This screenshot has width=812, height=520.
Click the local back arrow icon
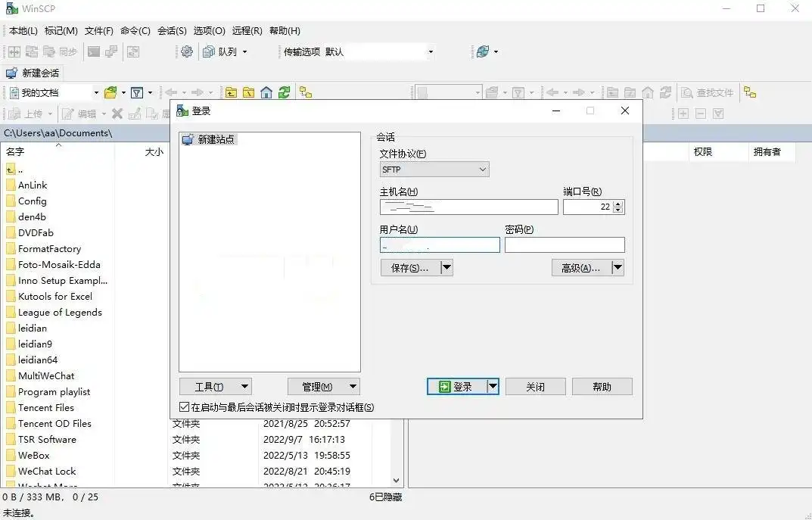coord(171,92)
